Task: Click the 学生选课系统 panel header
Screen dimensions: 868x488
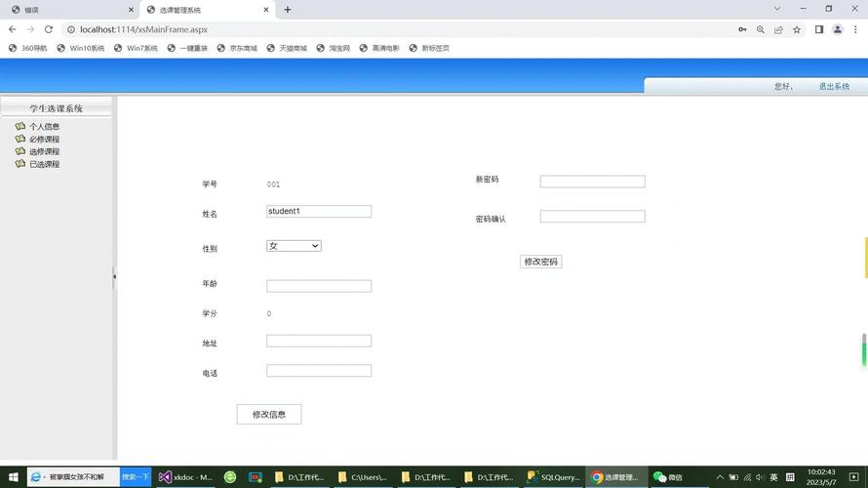Action: (x=56, y=108)
